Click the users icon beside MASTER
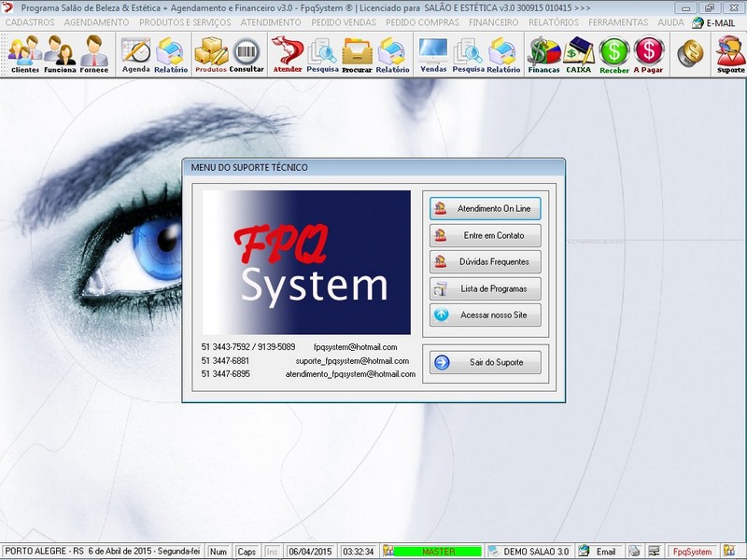747x560 pixels. point(388,551)
